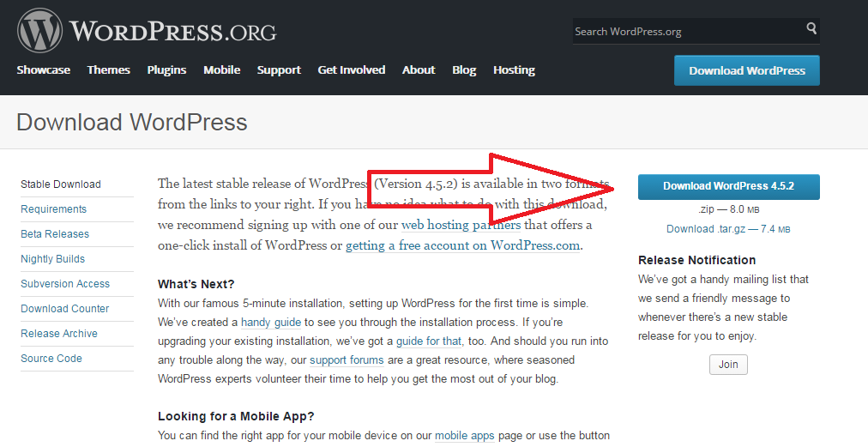Viewport: 868px width, 447px height.
Task: Open the Download Counter sidebar link
Action: pos(65,309)
